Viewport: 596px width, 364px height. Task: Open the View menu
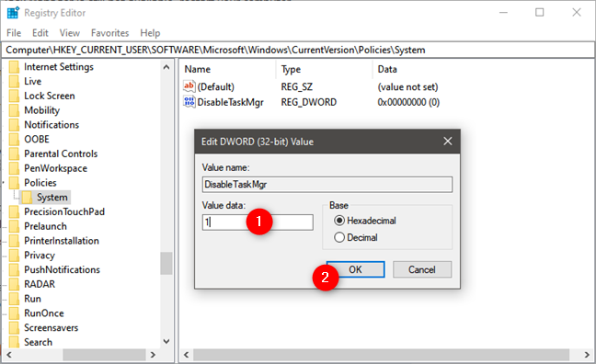pyautogui.click(x=70, y=33)
